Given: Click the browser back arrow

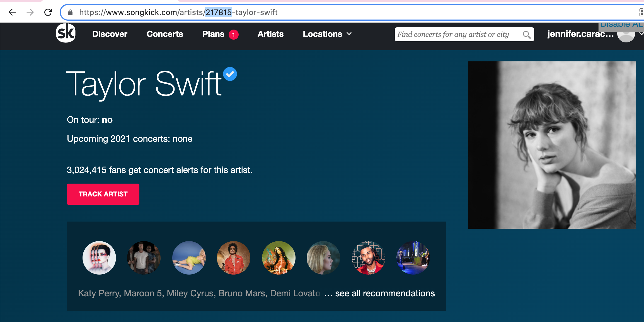Looking at the screenshot, I should [x=12, y=12].
